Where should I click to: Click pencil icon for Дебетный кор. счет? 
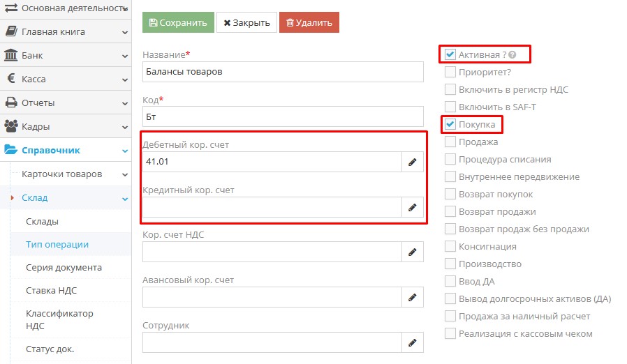click(412, 162)
